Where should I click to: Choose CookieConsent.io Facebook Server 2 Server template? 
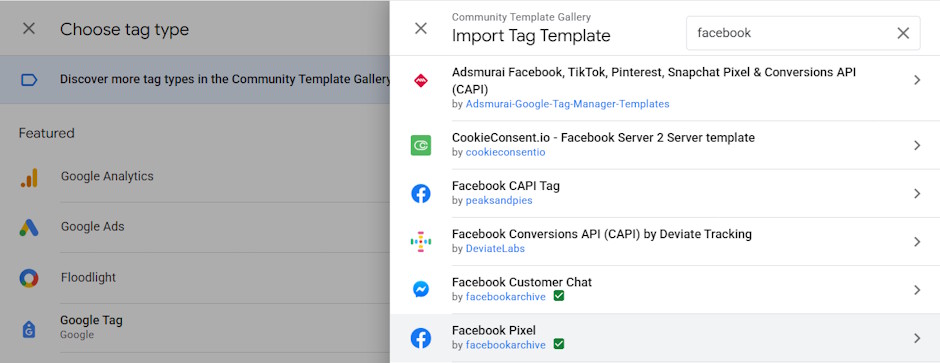665,145
